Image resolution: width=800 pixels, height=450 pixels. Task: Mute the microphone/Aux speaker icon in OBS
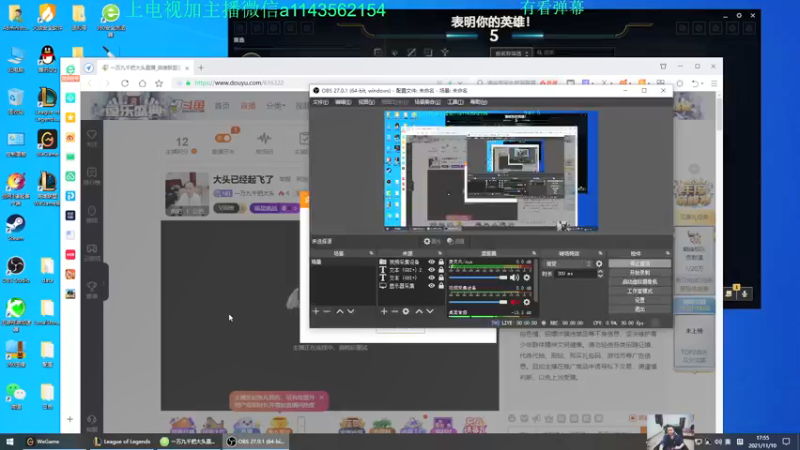(x=514, y=278)
